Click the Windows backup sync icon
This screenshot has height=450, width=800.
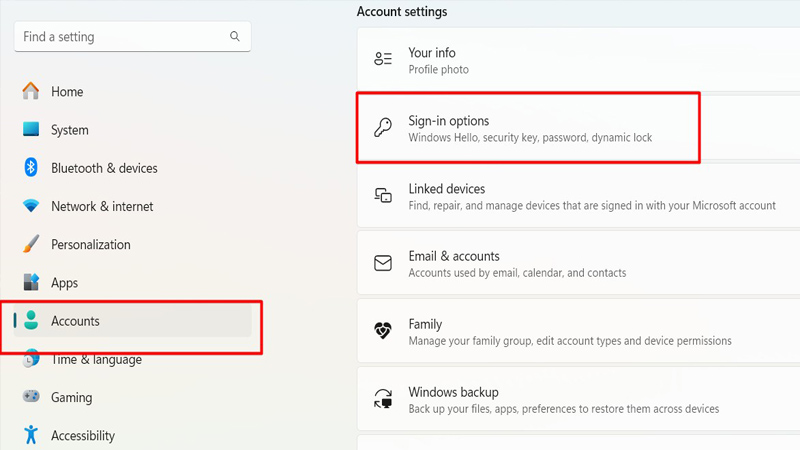click(383, 398)
